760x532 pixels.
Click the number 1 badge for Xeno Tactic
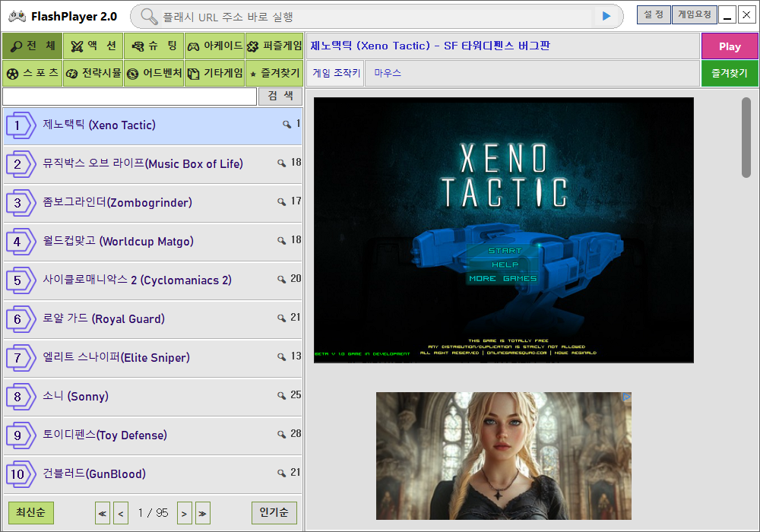point(21,125)
